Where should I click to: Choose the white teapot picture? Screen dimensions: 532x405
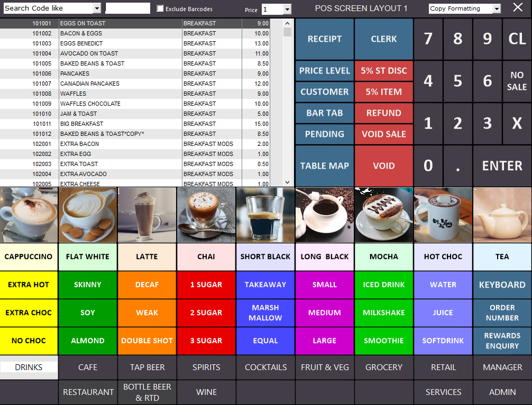coord(502,215)
